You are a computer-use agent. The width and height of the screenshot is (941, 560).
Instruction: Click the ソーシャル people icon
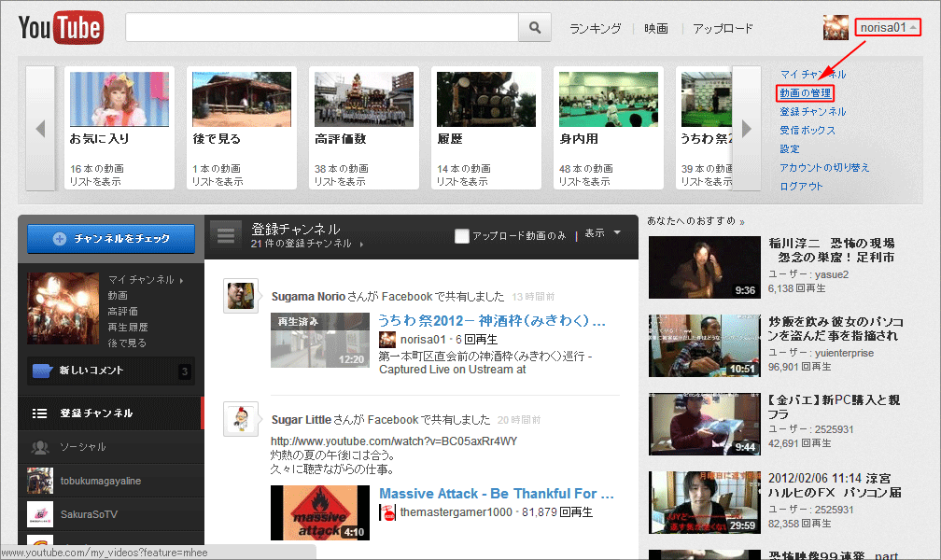point(40,447)
